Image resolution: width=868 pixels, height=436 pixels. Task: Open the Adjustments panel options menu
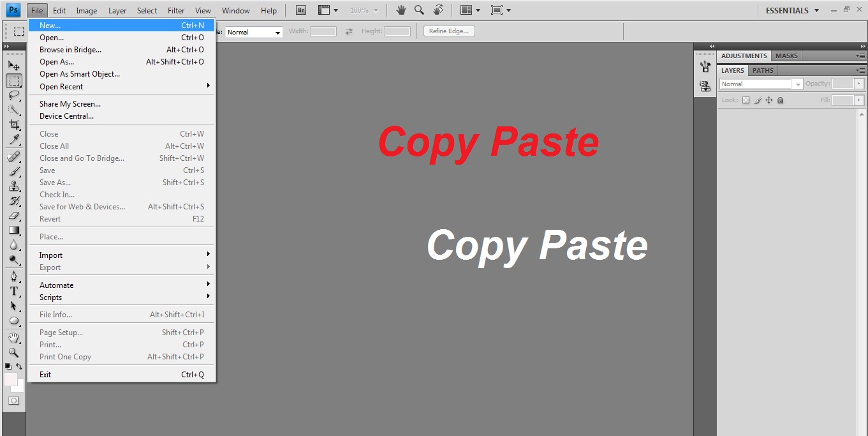click(x=860, y=56)
